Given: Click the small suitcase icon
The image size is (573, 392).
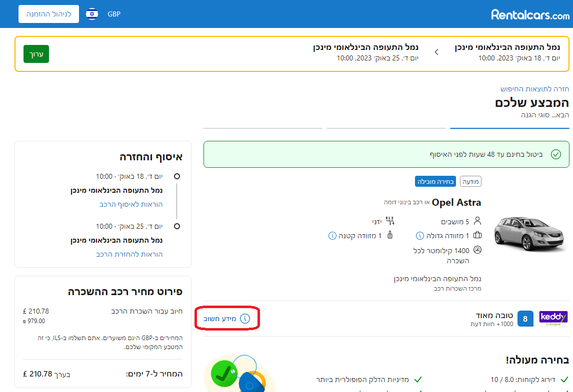Looking at the screenshot, I should point(390,235).
